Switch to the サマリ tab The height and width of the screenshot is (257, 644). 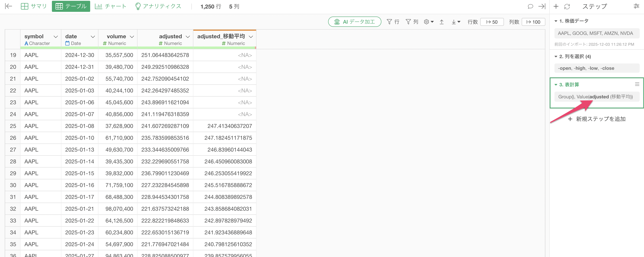pos(34,6)
